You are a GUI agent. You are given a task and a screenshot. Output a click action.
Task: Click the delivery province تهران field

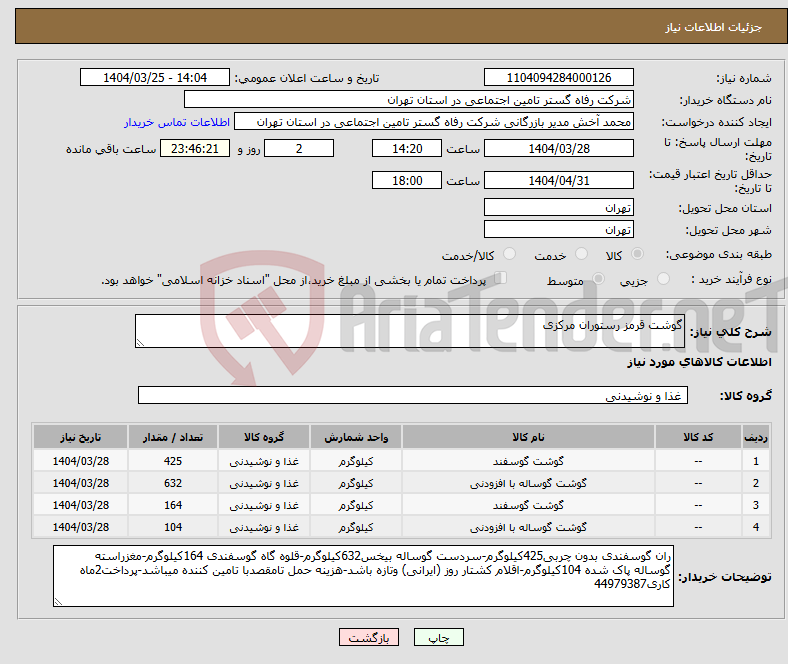point(559,207)
